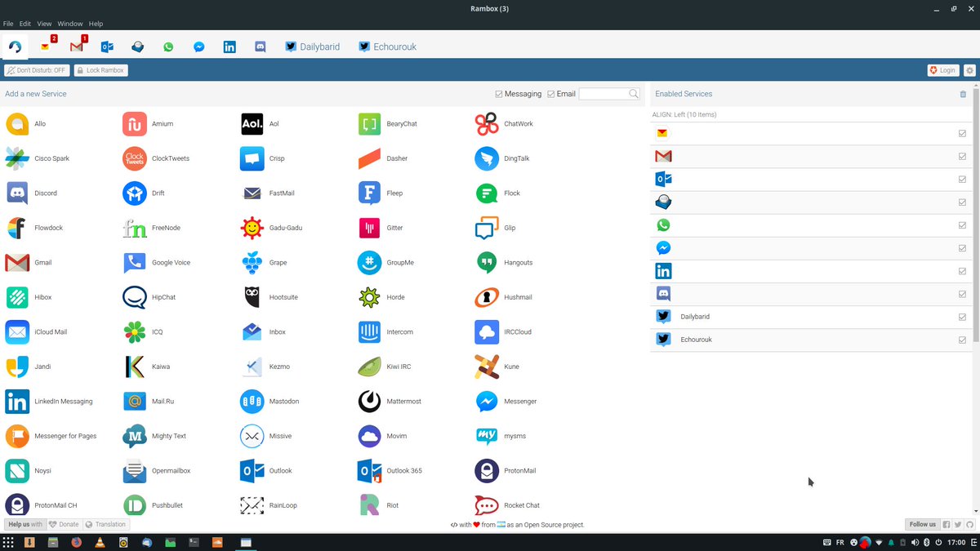This screenshot has width=980, height=551.
Task: Click the Login button
Action: (x=942, y=70)
